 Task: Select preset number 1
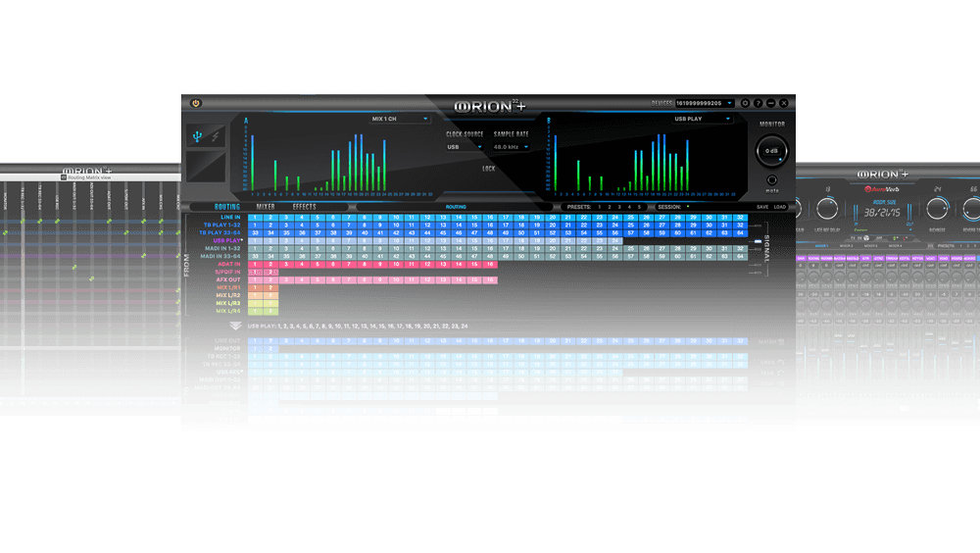click(x=600, y=207)
